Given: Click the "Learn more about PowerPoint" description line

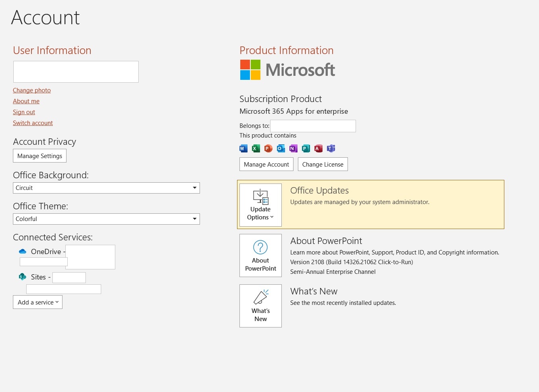Looking at the screenshot, I should pos(395,252).
